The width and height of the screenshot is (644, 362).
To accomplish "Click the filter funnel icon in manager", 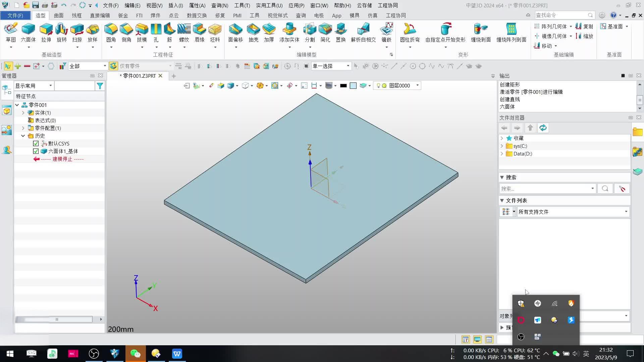I will click(x=100, y=86).
